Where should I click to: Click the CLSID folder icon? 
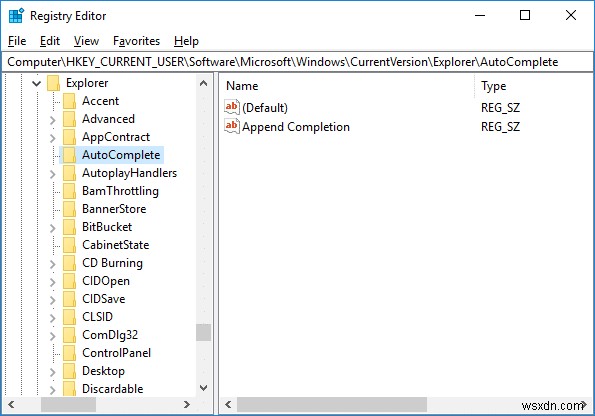(69, 317)
